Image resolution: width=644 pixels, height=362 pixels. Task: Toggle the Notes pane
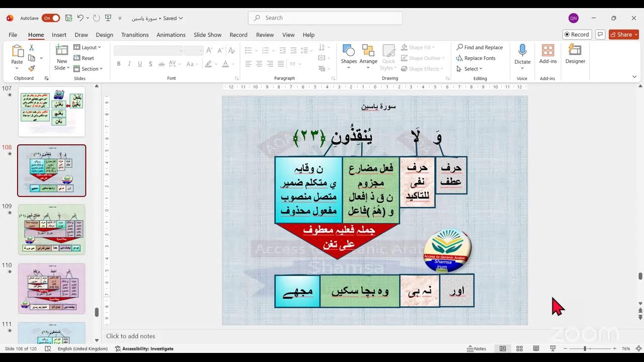[476, 348]
